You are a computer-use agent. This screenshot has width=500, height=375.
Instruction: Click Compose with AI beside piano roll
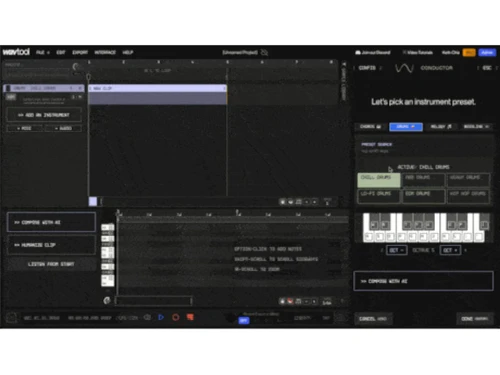click(51, 222)
